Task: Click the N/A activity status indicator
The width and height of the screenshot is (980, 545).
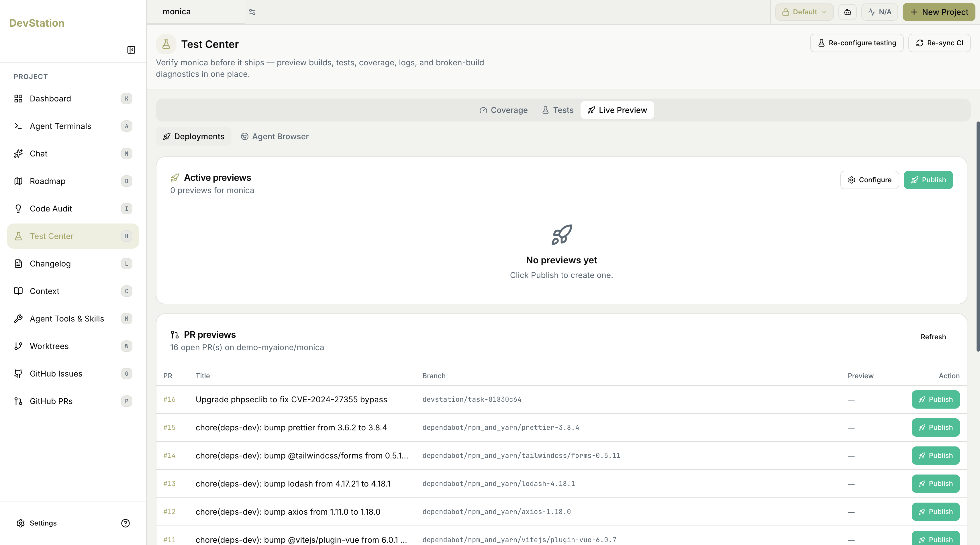Action: coord(879,12)
